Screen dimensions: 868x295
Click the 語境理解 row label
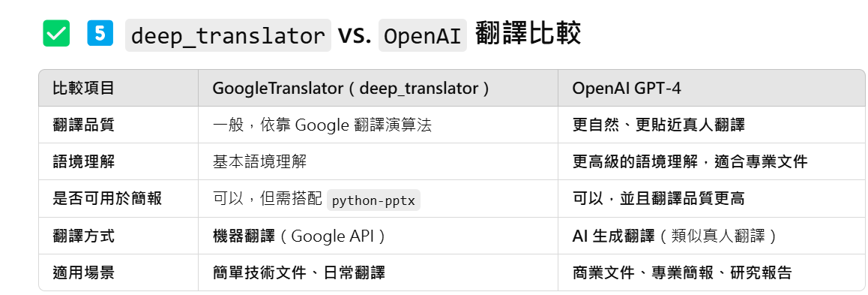[84, 162]
